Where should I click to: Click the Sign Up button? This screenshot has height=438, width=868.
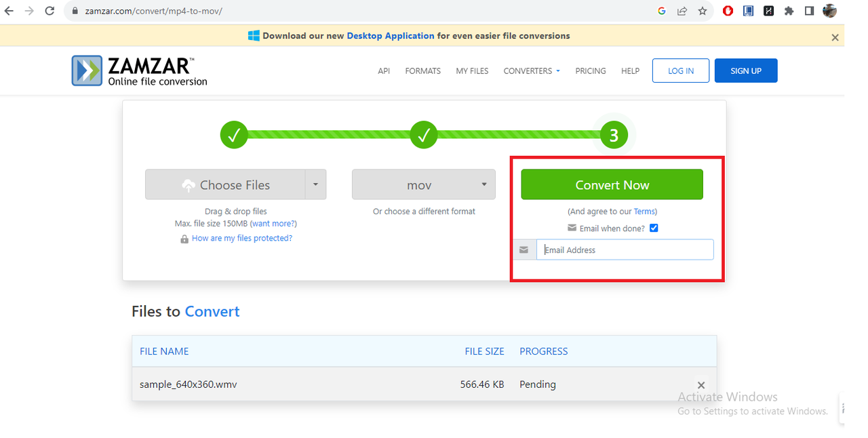[x=746, y=71]
